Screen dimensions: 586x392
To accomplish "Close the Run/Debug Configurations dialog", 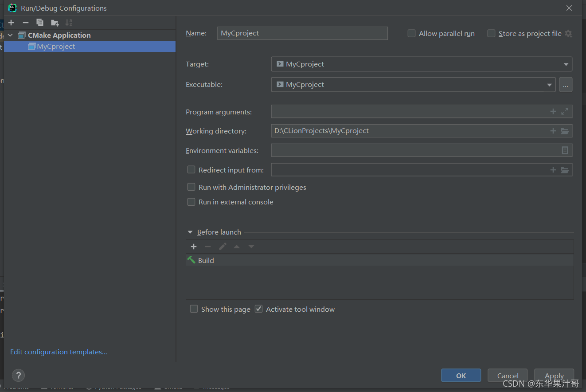I will pos(569,8).
